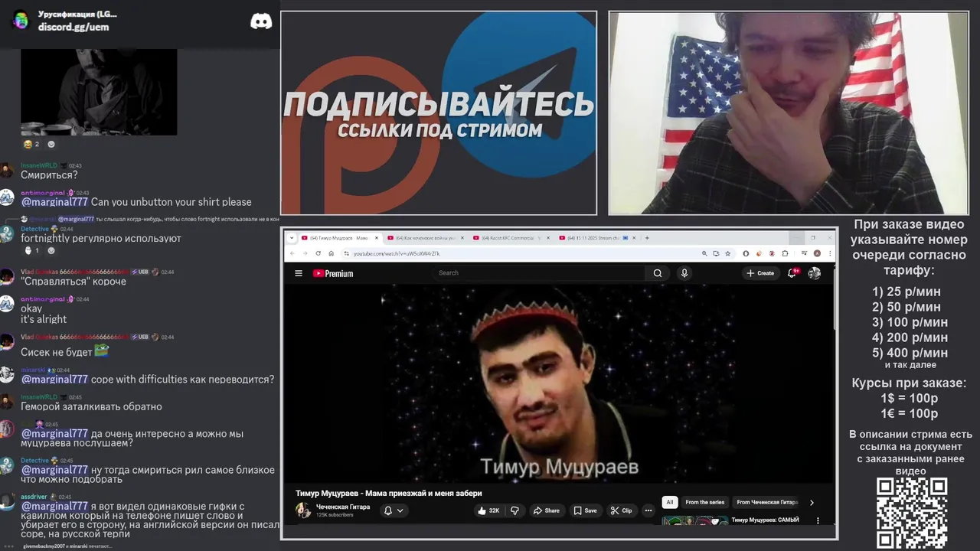Open more actions ellipsis under the video

tap(648, 510)
